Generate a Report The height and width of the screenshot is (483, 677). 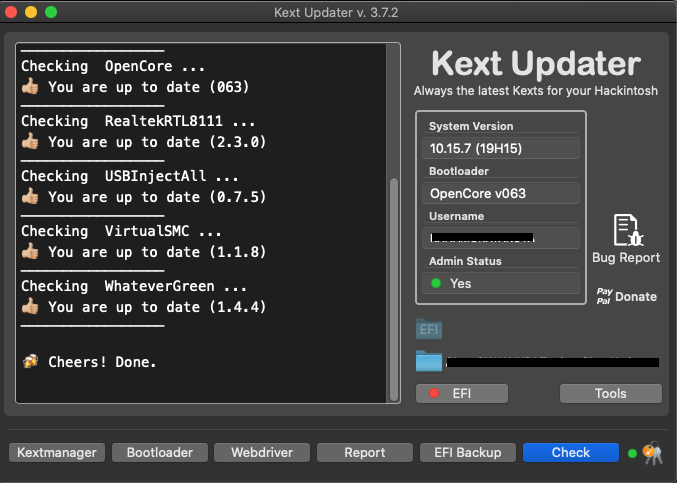(365, 452)
